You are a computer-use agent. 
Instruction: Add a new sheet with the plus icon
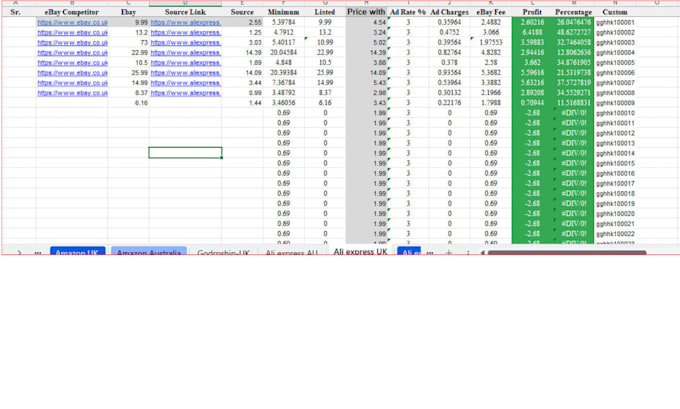coord(449,252)
